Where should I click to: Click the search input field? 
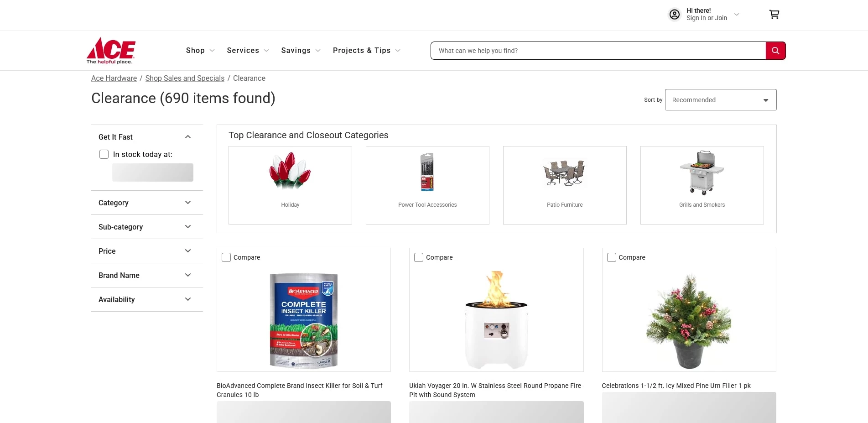click(x=598, y=51)
